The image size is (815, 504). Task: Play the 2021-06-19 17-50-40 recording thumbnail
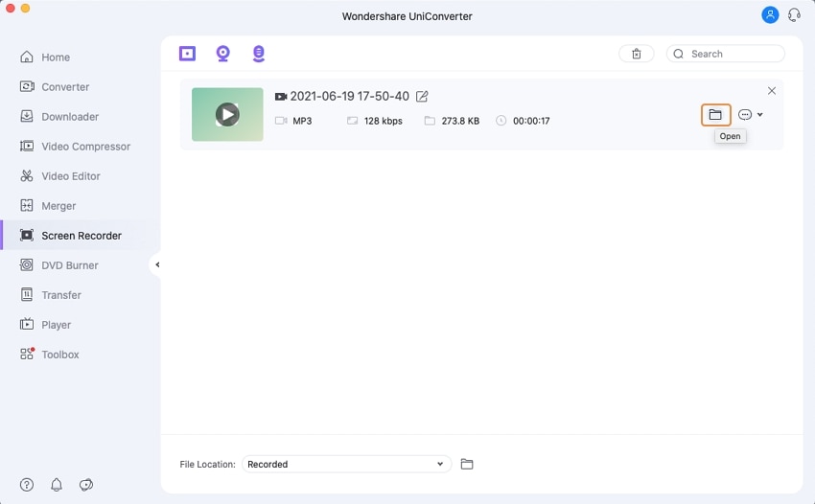pyautogui.click(x=227, y=114)
